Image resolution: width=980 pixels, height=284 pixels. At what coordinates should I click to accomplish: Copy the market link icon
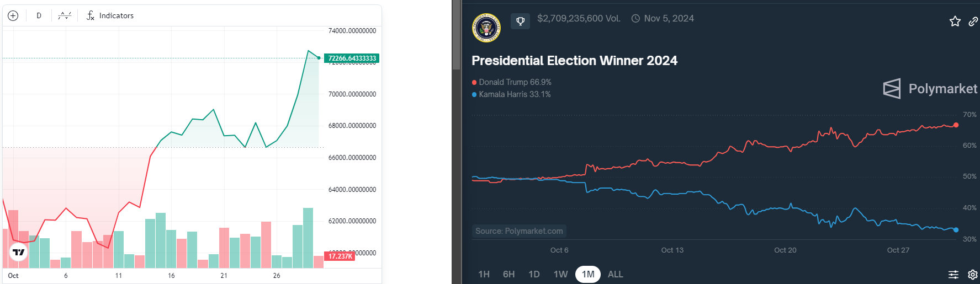[973, 22]
